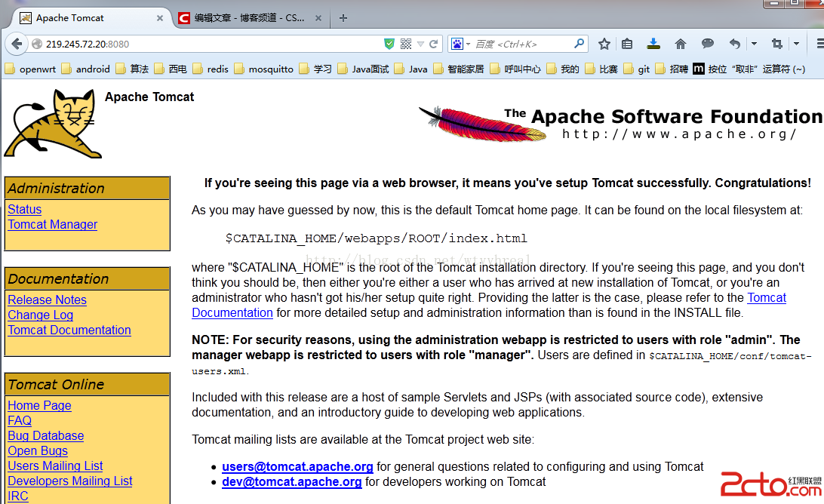Open the git bookmark folder
Screen dimensions: 824x504
tap(637, 69)
